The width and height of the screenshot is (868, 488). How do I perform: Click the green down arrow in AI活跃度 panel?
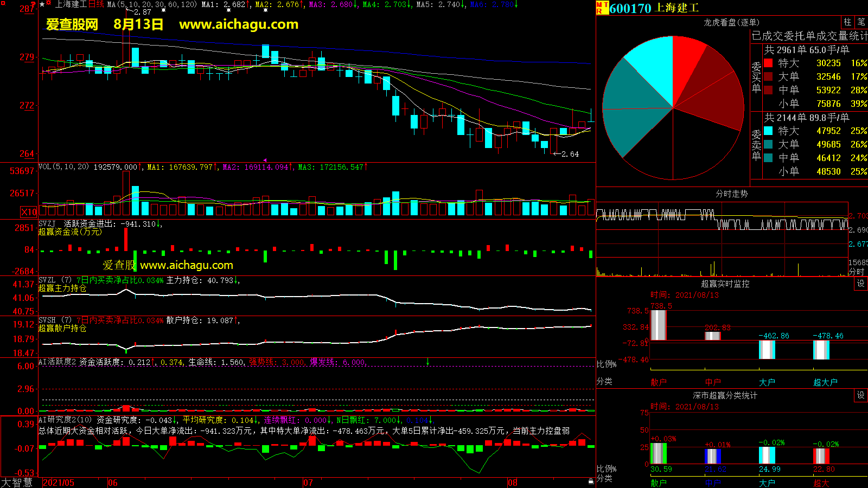coord(427,362)
